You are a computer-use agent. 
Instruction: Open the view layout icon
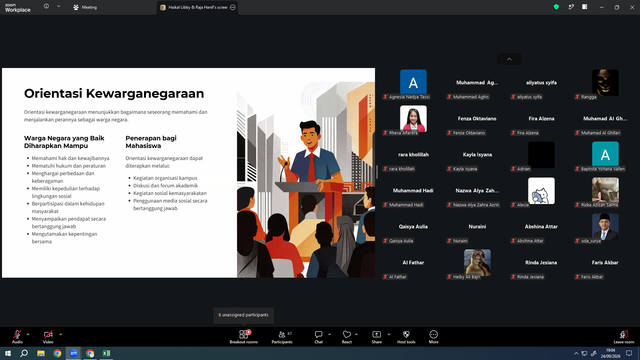(585, 7)
